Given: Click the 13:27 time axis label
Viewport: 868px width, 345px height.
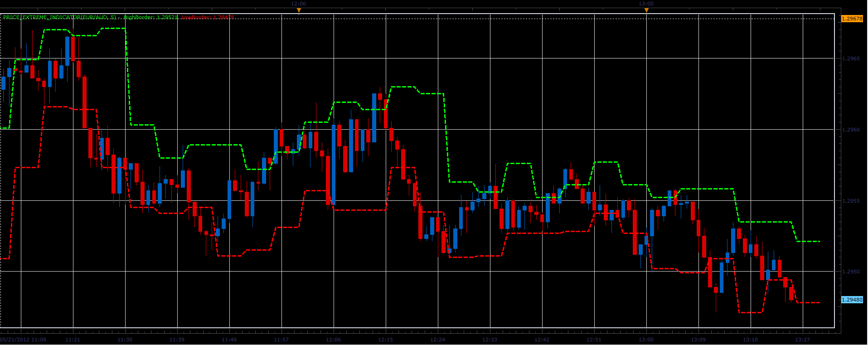Looking at the screenshot, I should click(803, 340).
